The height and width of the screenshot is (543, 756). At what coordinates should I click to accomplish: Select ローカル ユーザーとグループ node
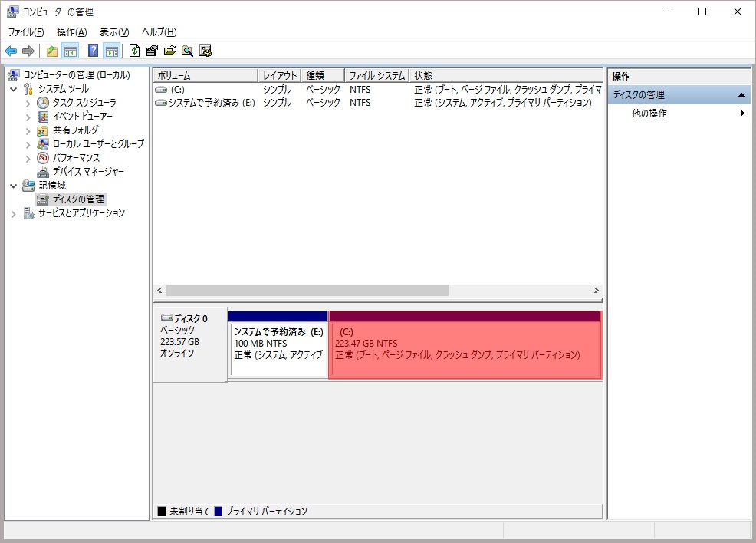tap(98, 143)
